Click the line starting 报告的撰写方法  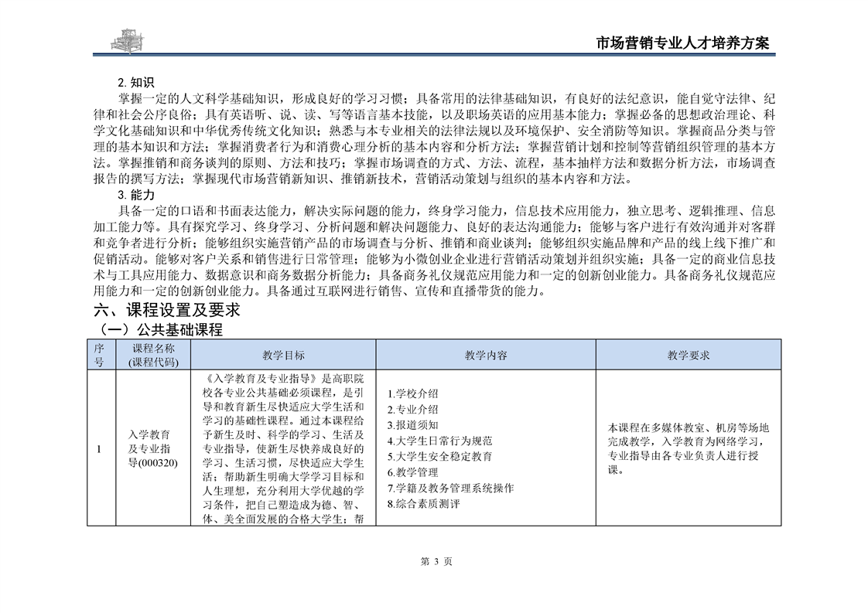click(363, 179)
